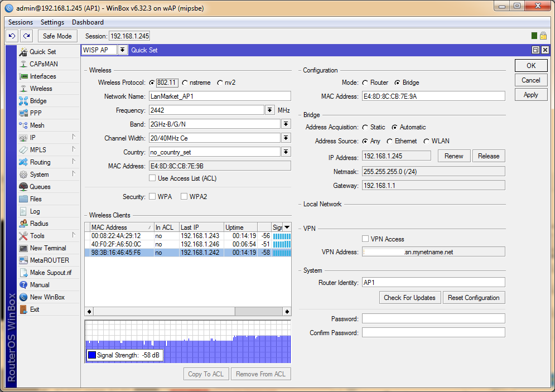Click the padlock icon in toolbar
Image resolution: width=555 pixels, height=392 pixels.
543,36
